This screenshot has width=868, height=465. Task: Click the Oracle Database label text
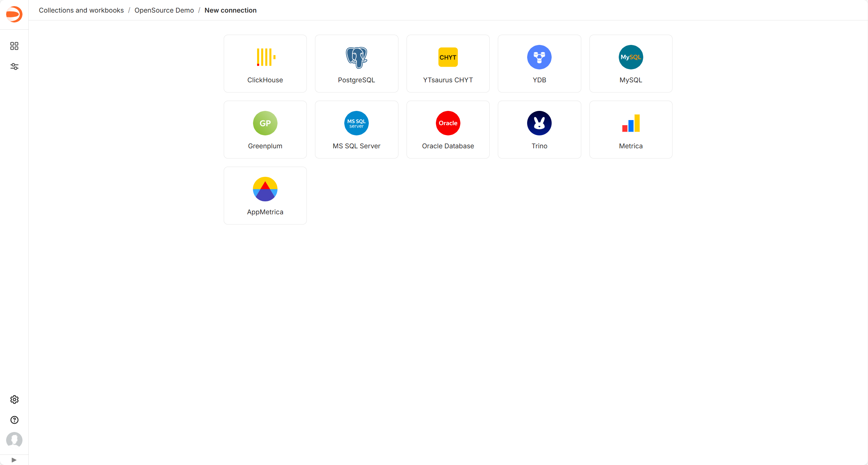pos(448,146)
